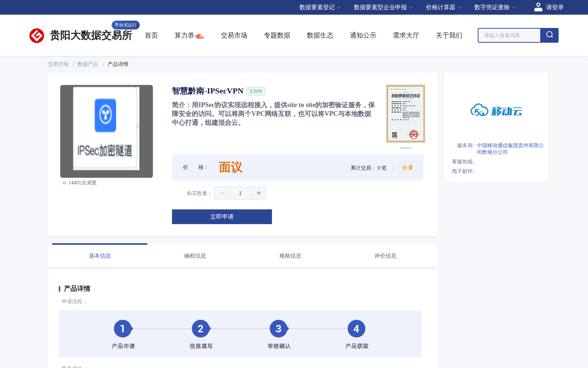Click the HOT badge beside 算力券
588x368 pixels.
tap(200, 36)
